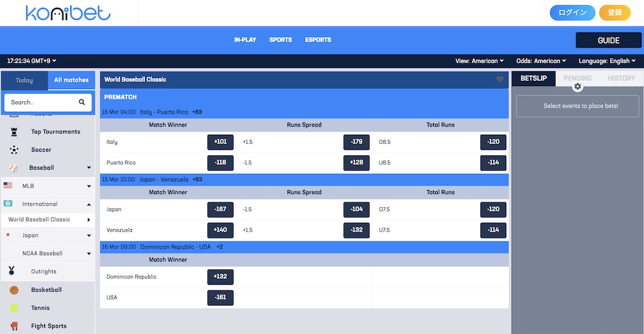This screenshot has height=334, width=644.
Task: Click the International globe icon
Action: pyautogui.click(x=8, y=203)
